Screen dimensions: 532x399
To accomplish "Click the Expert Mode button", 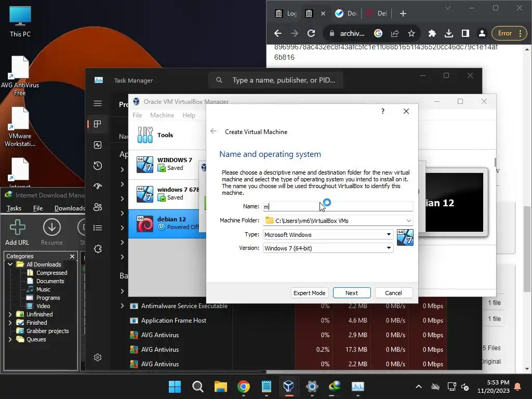I will [309, 293].
